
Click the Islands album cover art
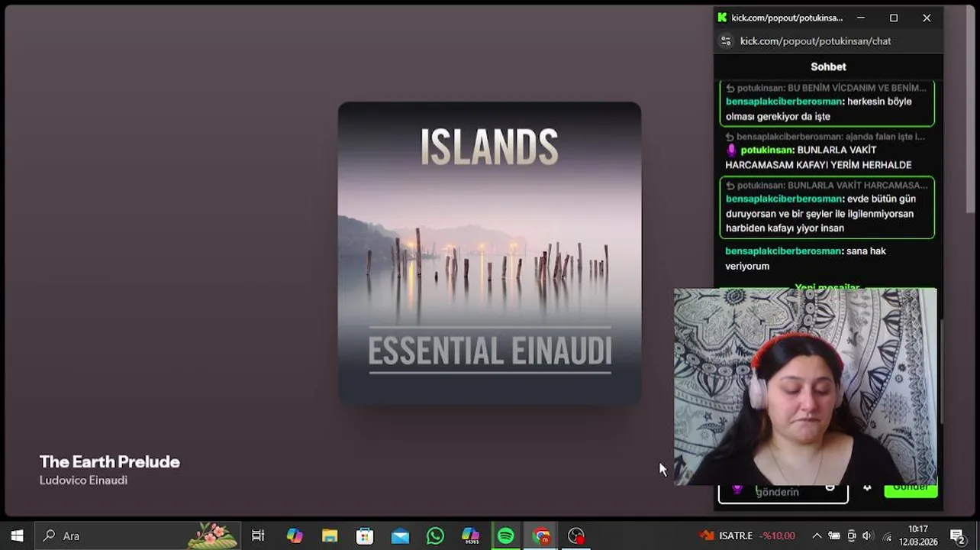coord(489,253)
